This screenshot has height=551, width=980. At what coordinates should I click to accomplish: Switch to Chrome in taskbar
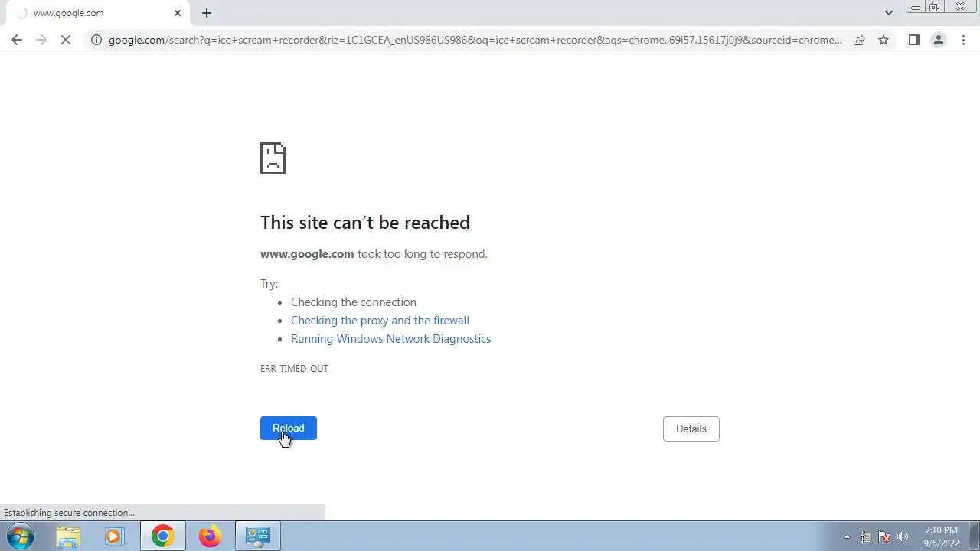coord(162,536)
